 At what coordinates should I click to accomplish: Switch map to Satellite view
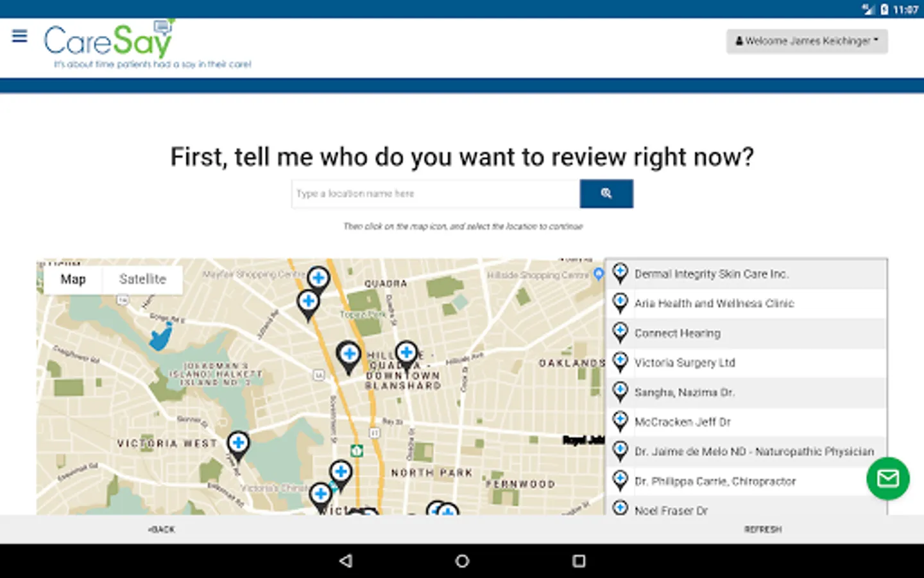pyautogui.click(x=142, y=279)
